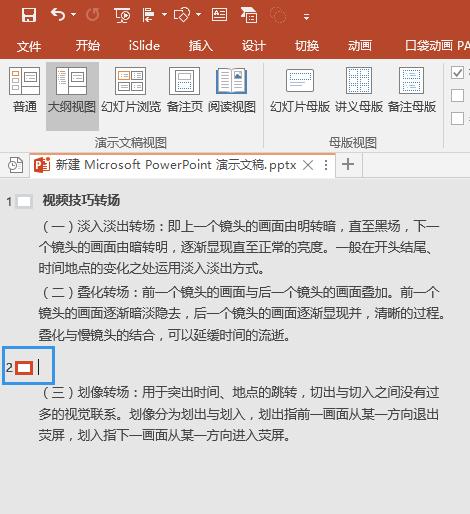This screenshot has height=514, width=470.
Task: Add a new document tab with plus
Action: tap(348, 164)
